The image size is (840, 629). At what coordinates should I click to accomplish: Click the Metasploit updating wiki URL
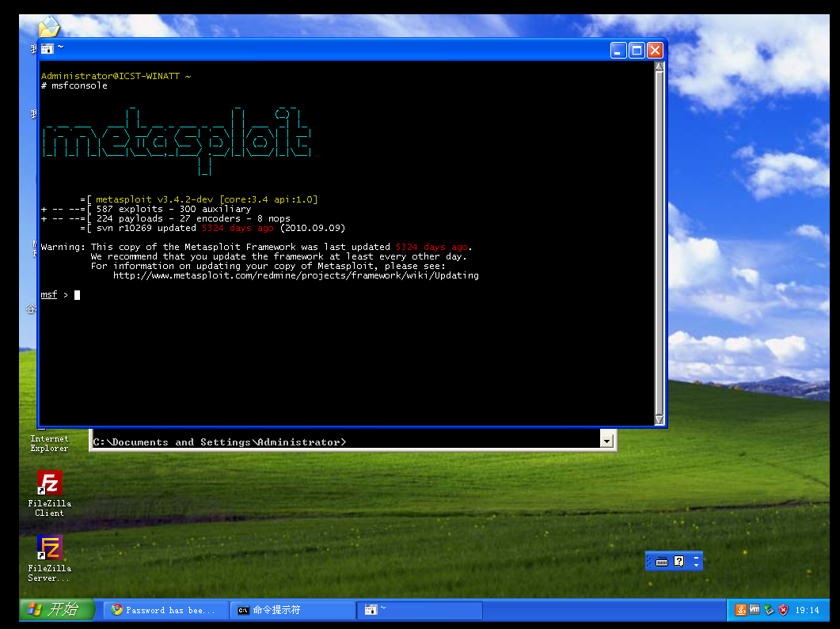(296, 275)
